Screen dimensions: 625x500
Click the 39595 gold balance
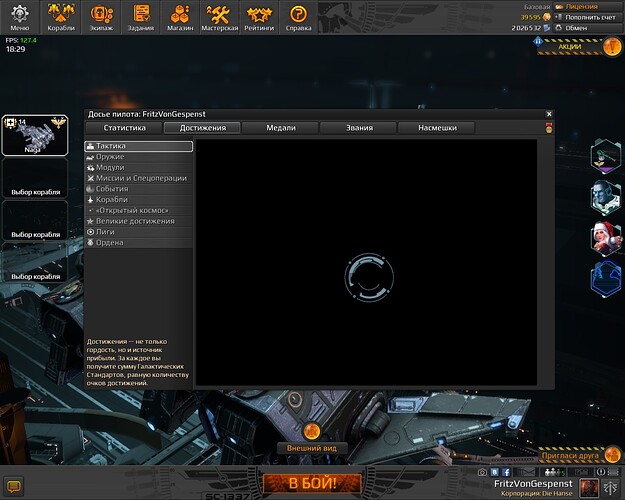coord(530,17)
